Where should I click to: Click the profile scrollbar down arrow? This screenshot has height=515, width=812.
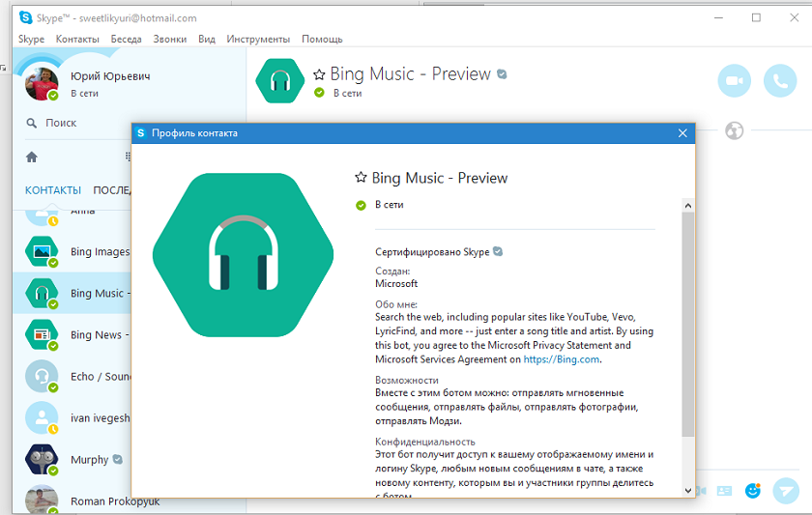click(687, 490)
